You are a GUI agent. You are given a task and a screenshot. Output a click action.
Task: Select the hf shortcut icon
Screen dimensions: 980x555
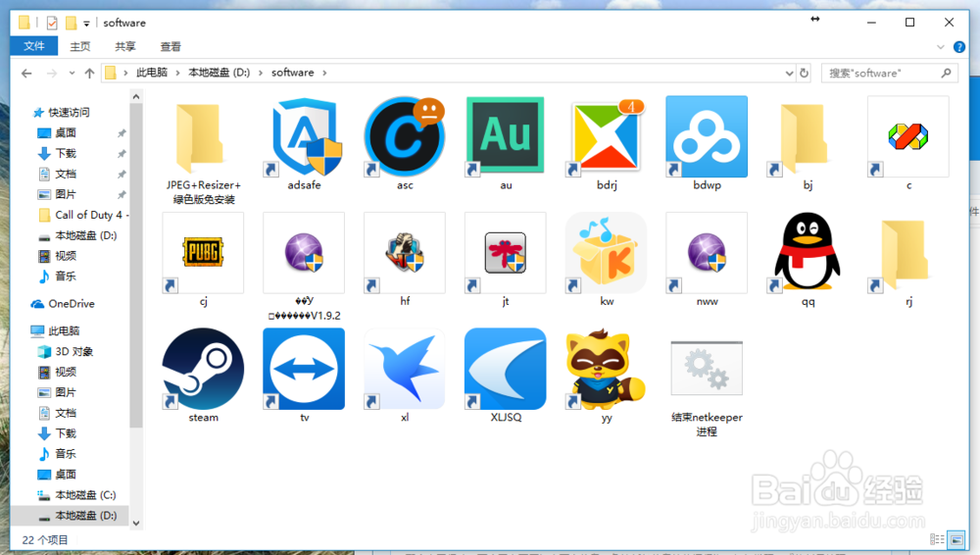(405, 253)
